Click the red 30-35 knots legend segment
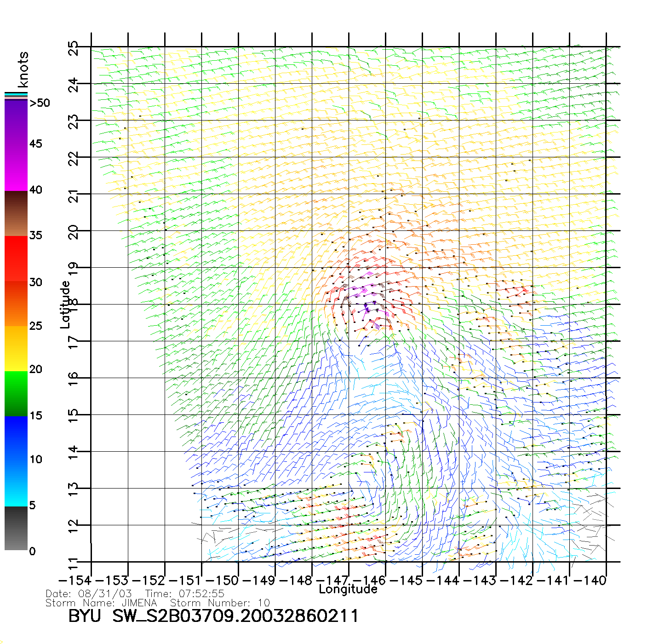The width and height of the screenshot is (653, 644). tap(16, 258)
